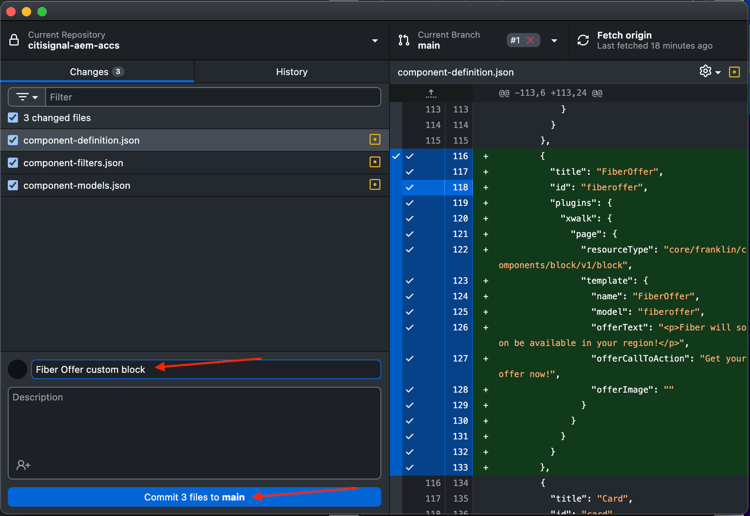This screenshot has width=750, height=516.
Task: Click the expand diff hunk arrow icon
Action: click(431, 93)
